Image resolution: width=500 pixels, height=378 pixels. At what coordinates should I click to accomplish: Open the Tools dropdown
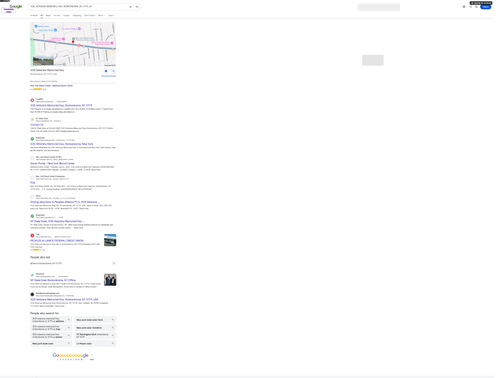click(x=111, y=15)
